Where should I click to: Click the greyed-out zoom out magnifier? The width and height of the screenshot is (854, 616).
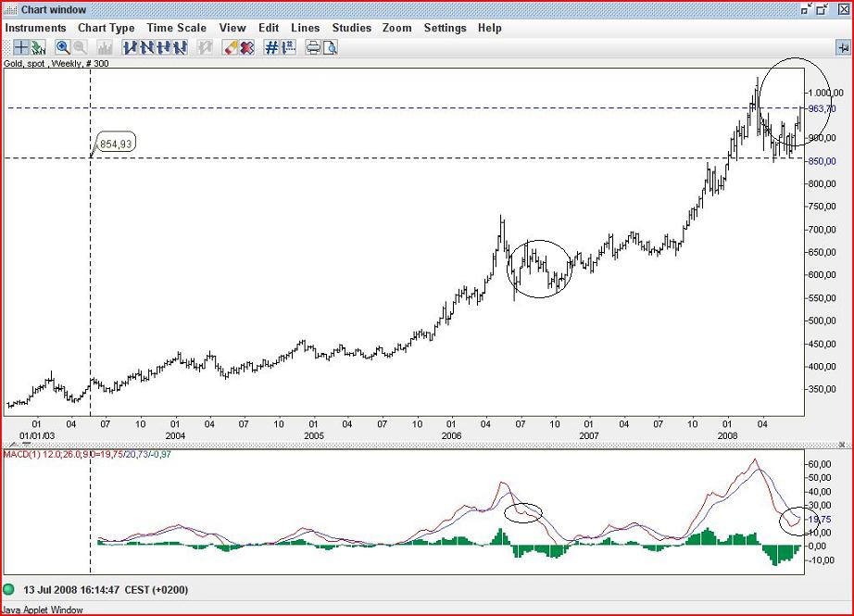pos(80,48)
